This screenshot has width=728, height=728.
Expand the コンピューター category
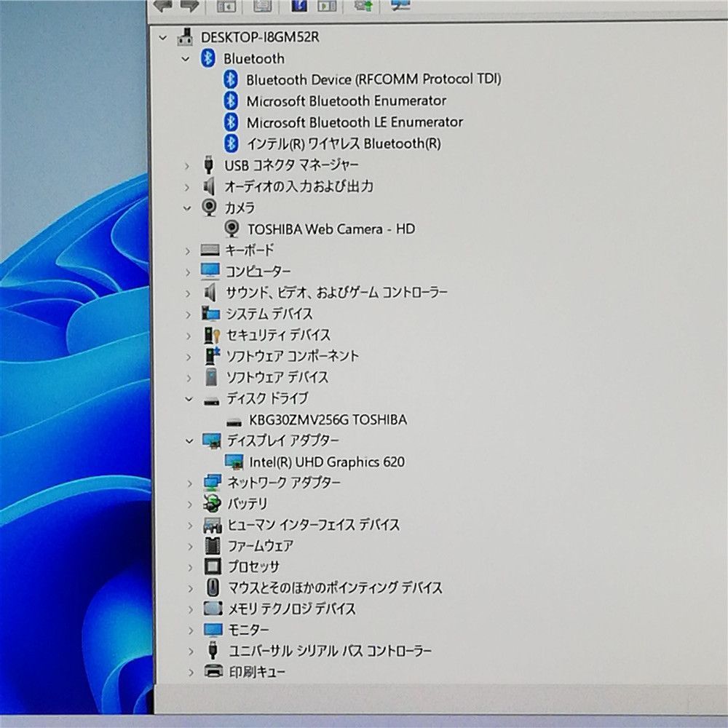pyautogui.click(x=188, y=272)
